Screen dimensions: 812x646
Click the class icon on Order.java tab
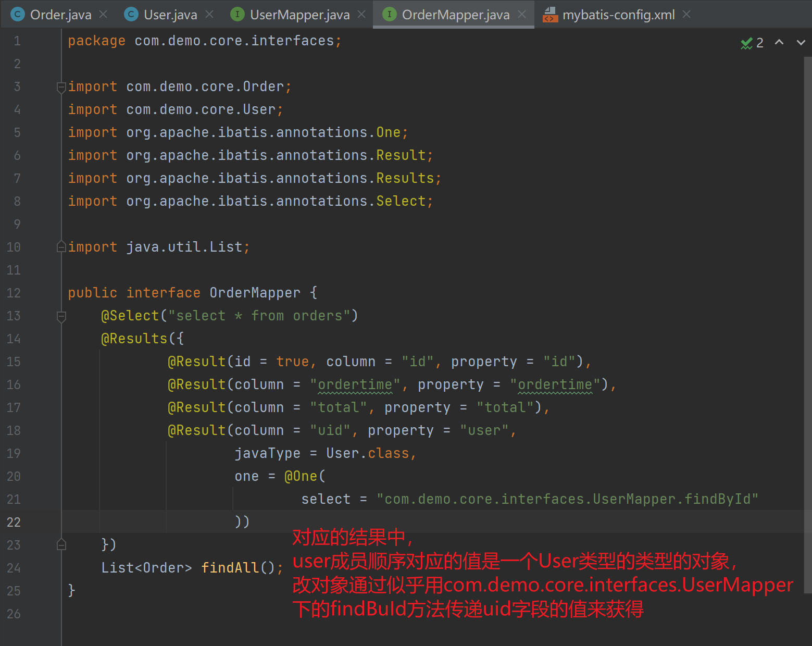18,15
